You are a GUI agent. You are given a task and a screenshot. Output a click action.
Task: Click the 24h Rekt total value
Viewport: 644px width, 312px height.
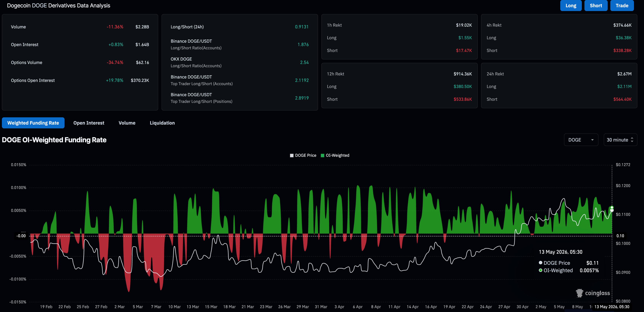coord(624,74)
